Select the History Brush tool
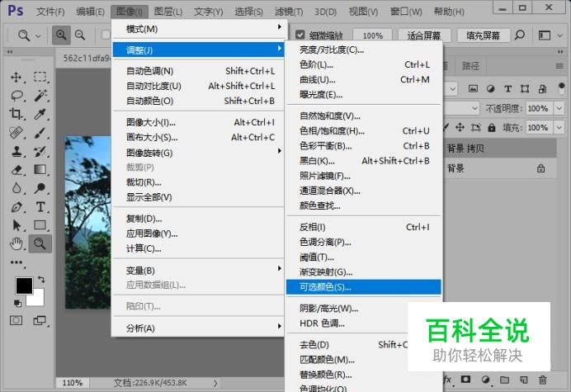Image resolution: width=571 pixels, height=392 pixels. tap(40, 151)
